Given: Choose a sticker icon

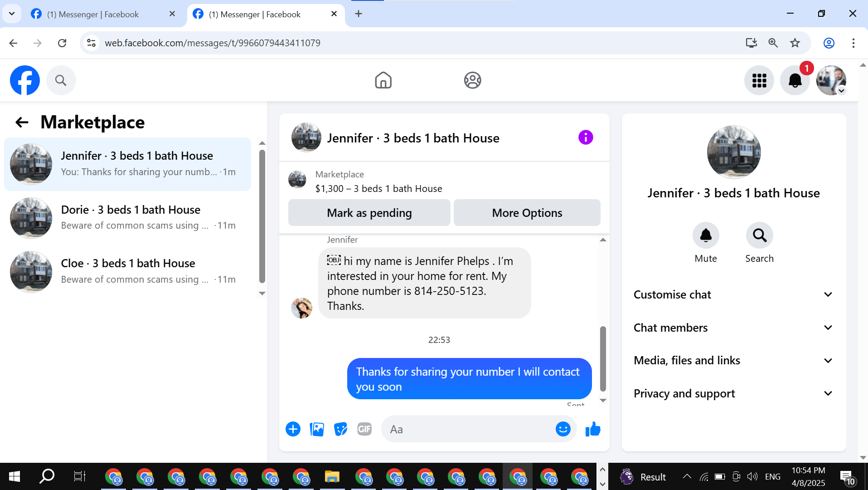Looking at the screenshot, I should (340, 429).
